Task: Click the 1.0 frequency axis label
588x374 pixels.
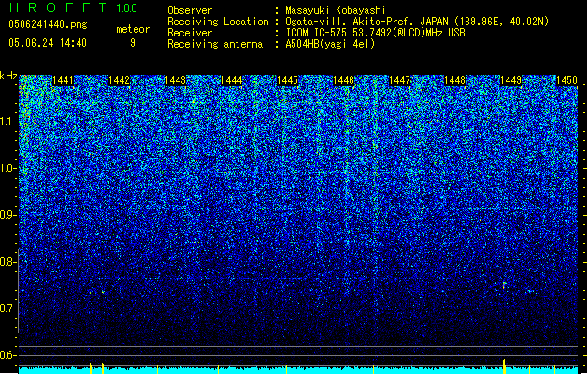Action: point(8,168)
